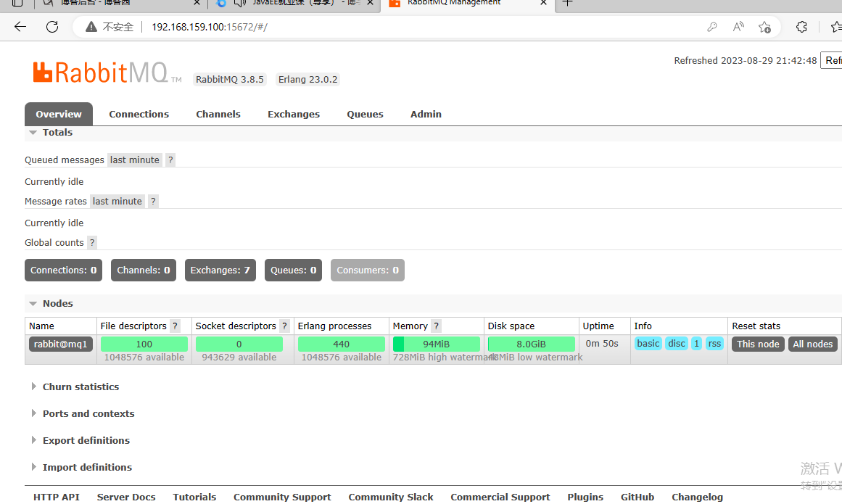Add page to favorites star icon

[x=764, y=27]
